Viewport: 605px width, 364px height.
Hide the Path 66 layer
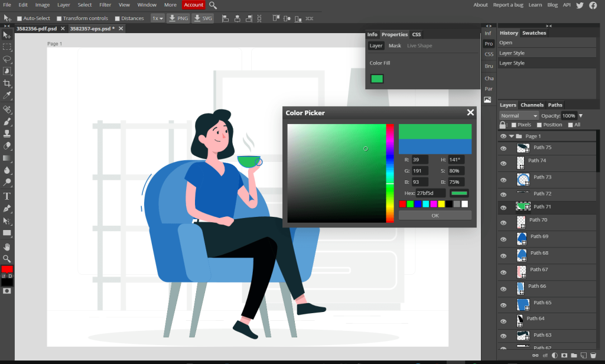pos(503,289)
